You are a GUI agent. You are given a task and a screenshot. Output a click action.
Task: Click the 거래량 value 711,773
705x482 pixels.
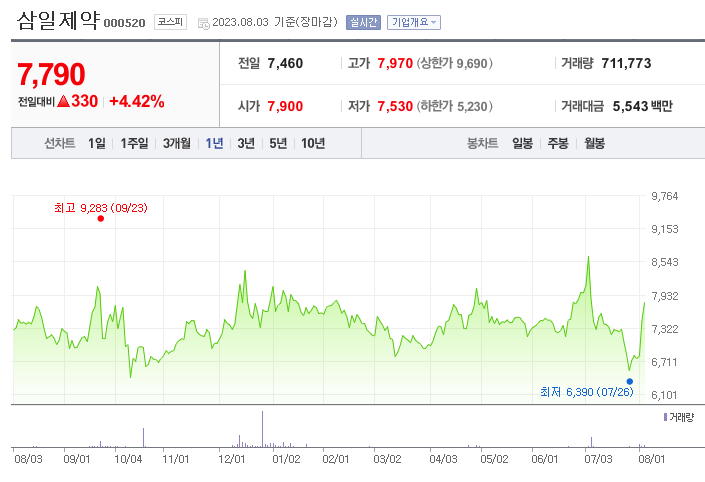point(626,63)
